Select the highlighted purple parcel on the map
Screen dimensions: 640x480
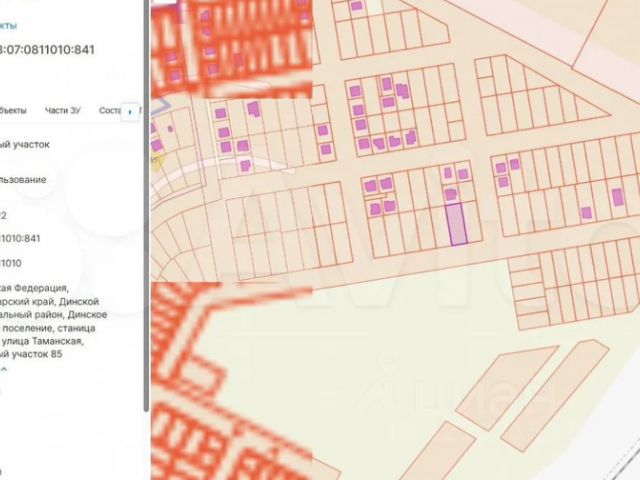click(x=457, y=224)
